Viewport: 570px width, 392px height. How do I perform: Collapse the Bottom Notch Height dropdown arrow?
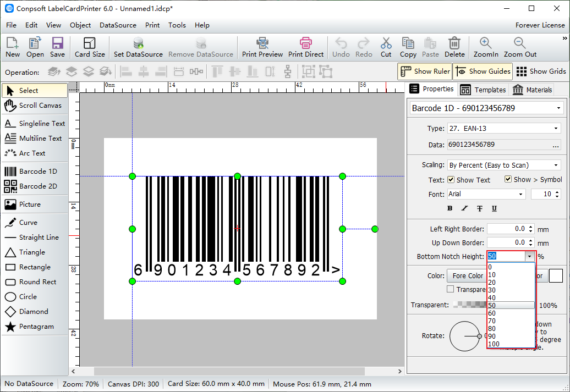click(x=530, y=256)
